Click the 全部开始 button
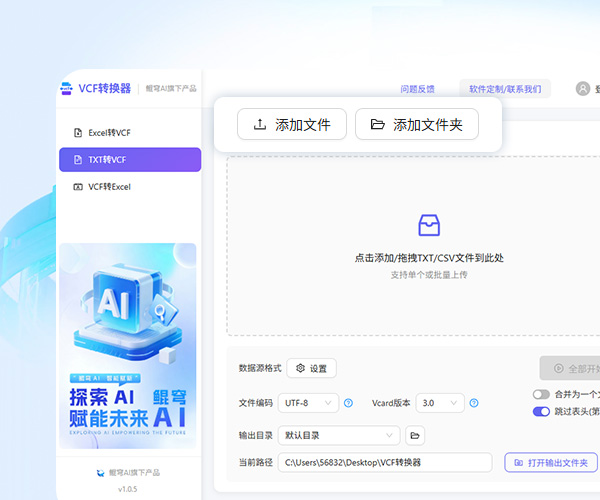Screen dimensions: 600x500 coord(570,368)
